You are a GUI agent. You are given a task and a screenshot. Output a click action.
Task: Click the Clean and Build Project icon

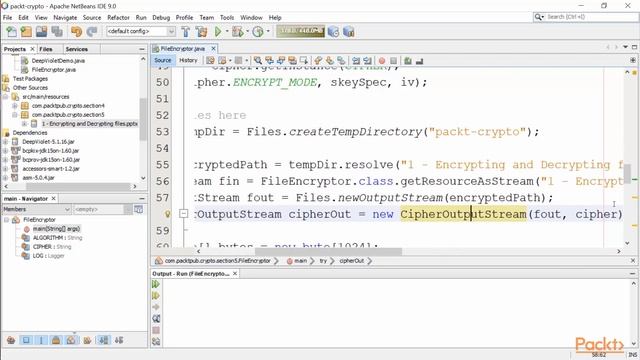201,31
